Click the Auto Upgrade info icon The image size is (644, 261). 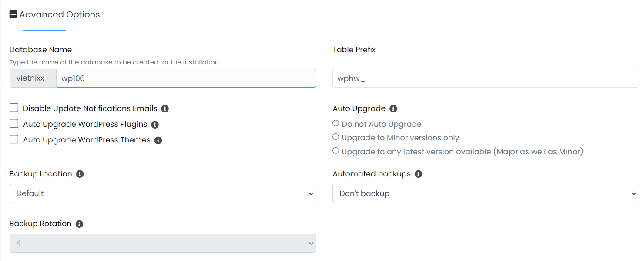tap(393, 108)
